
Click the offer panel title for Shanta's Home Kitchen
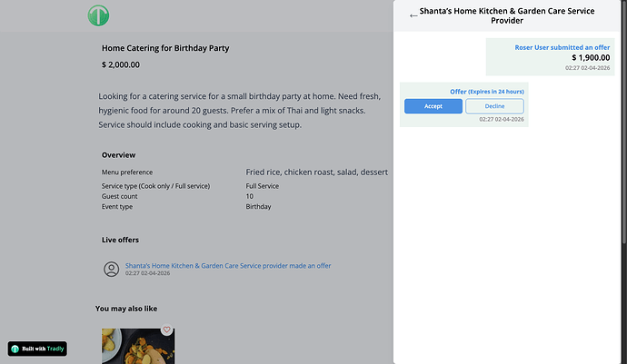coord(507,15)
